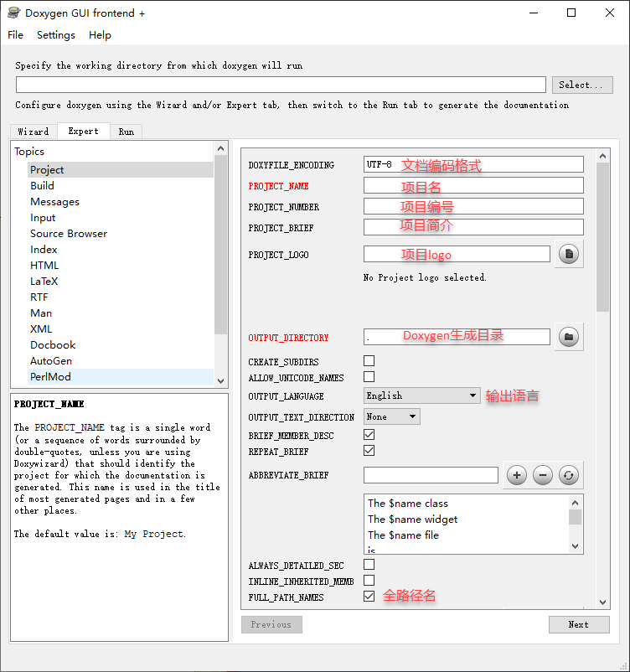Click ABBREVIATE_BRIEF list scroll down arrow
The image size is (630, 672).
point(576,546)
